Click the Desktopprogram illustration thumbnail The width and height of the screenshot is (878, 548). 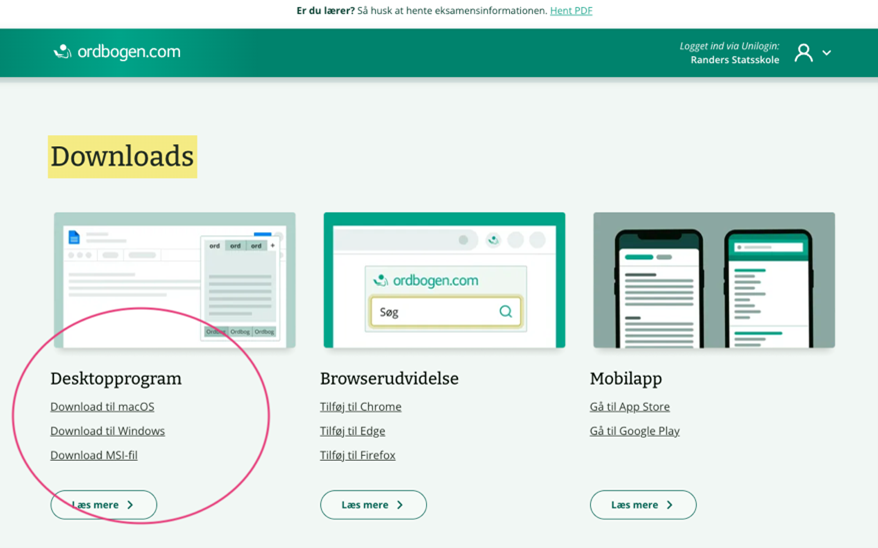(x=175, y=280)
